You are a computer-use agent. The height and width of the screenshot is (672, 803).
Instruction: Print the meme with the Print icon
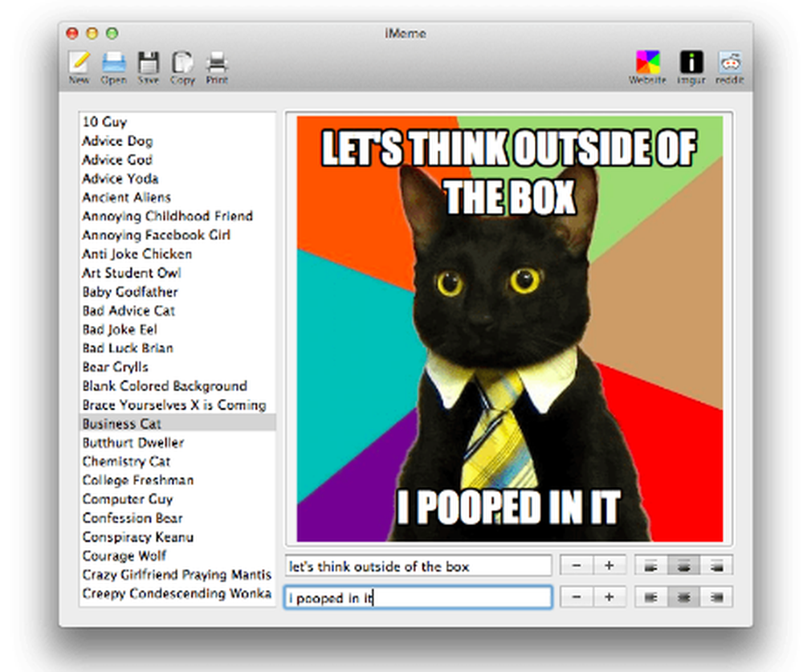point(217,67)
